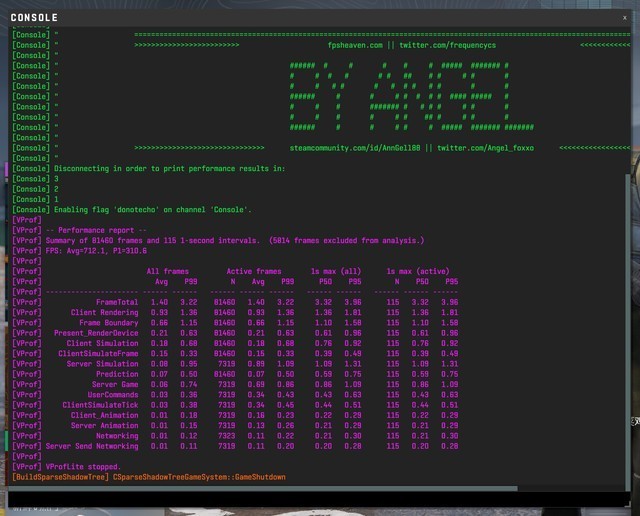640x516 pixels.
Task: Click the Present_RenderDevice row label
Action: click(x=96, y=333)
